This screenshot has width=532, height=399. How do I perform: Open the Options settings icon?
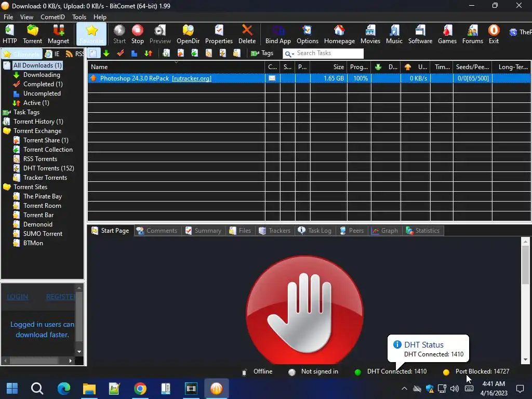(308, 34)
